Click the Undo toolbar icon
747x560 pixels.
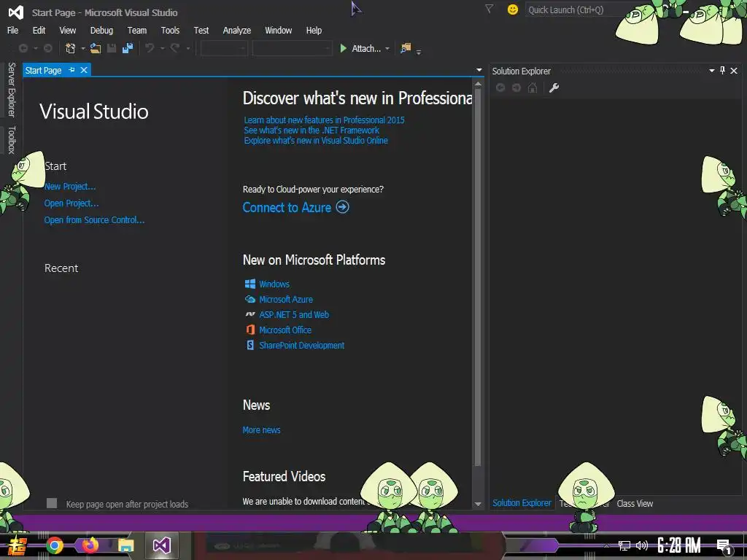coord(150,48)
